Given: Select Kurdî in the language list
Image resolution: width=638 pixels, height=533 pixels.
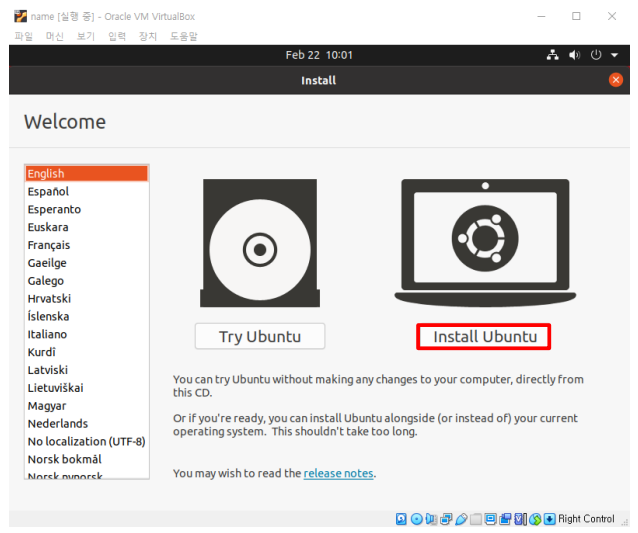Looking at the screenshot, I should [87, 352].
